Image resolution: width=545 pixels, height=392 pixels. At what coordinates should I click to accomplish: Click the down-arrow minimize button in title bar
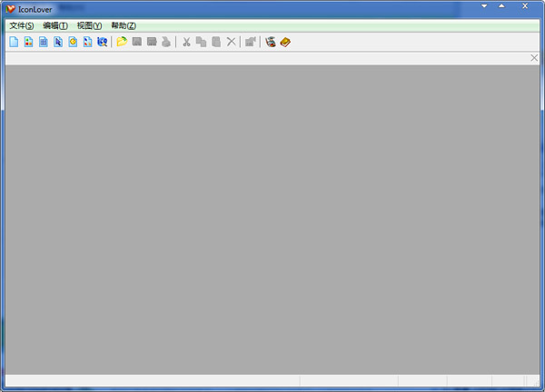484,6
